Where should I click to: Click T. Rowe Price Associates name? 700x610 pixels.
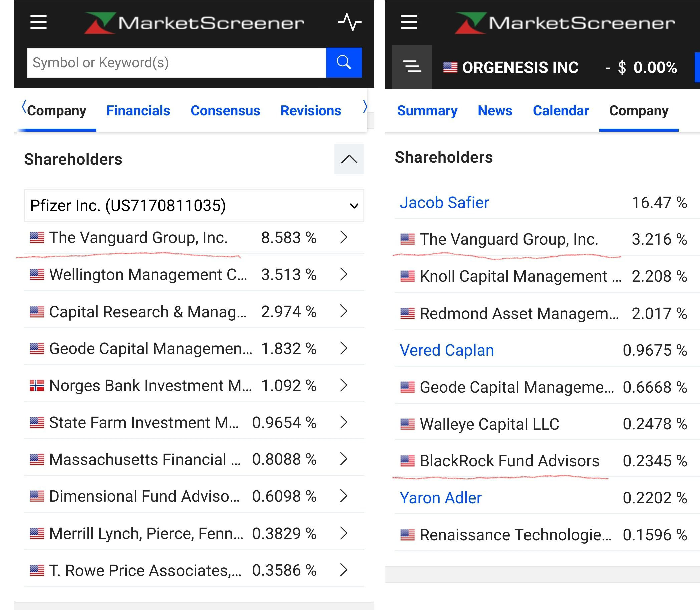pos(145,570)
